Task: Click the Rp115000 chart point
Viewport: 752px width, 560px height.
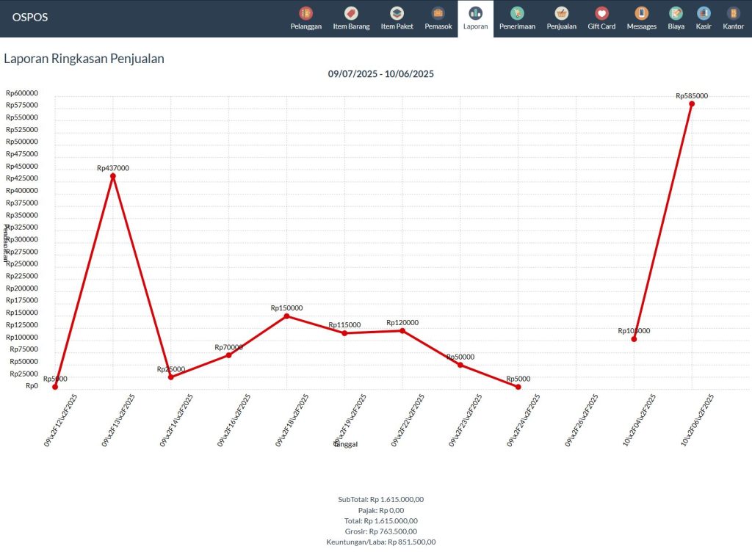Action: [x=344, y=333]
